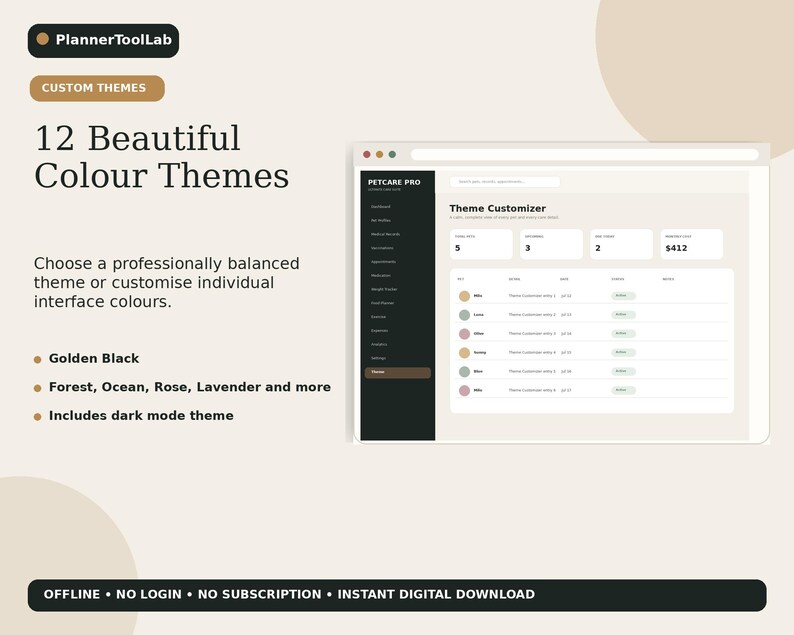
Task: Click the green window dot
Action: click(x=392, y=154)
